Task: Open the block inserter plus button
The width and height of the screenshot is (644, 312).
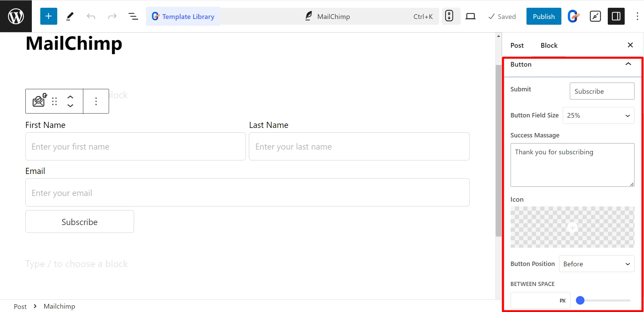Action: (x=48, y=16)
